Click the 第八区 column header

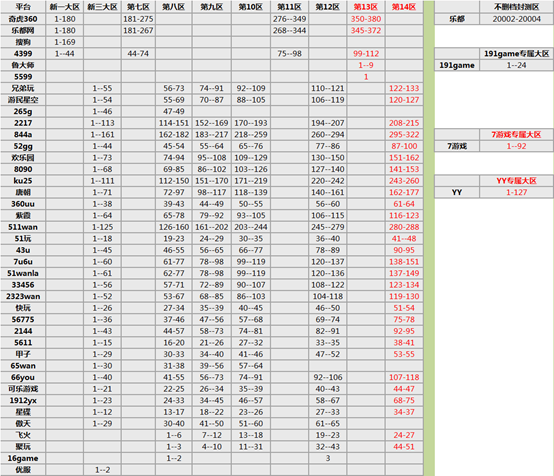[173, 7]
